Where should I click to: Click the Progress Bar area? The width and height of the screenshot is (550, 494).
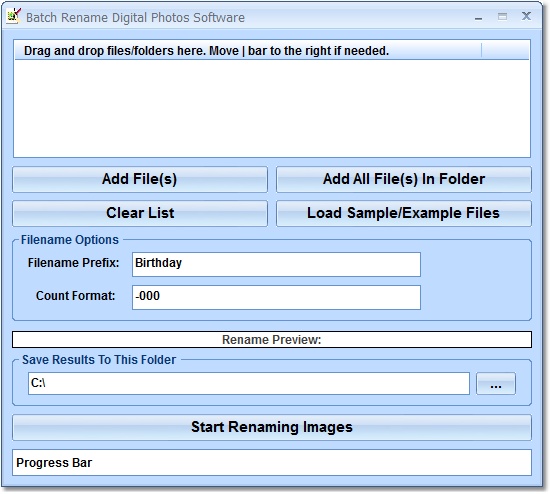272,462
